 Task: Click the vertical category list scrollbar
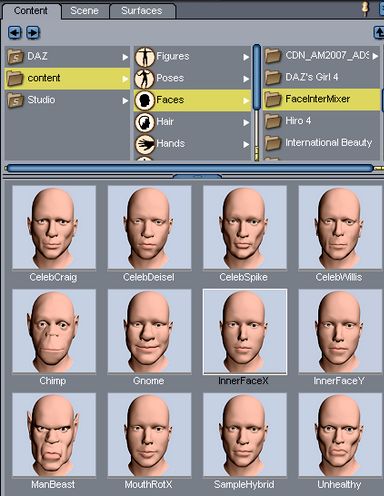click(257, 78)
